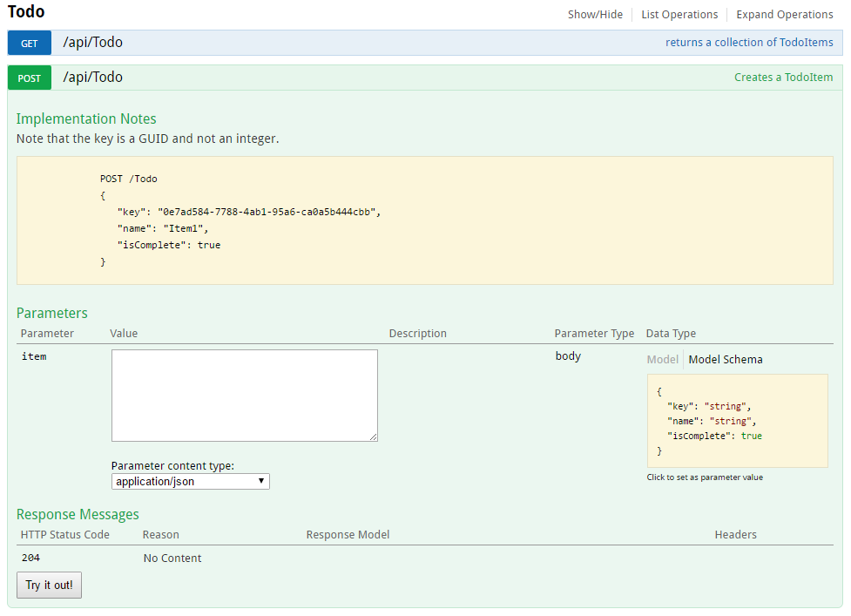
Task: Click the 'item' parameter name
Action: [x=34, y=356]
